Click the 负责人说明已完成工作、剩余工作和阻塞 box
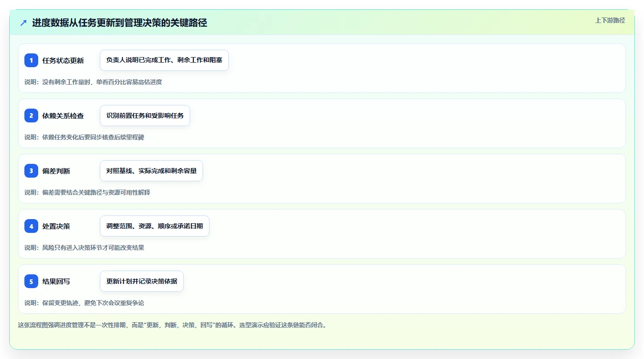This screenshot has height=359, width=644. 164,60
